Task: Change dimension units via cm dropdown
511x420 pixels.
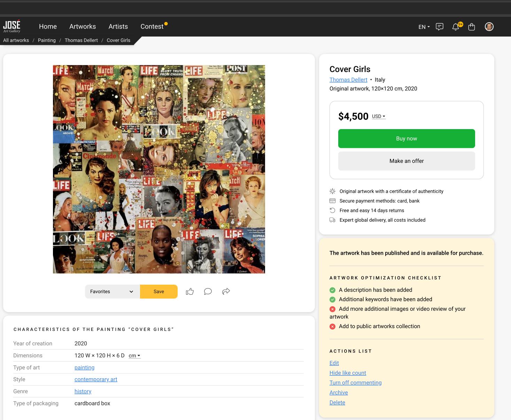Action: tap(134, 356)
